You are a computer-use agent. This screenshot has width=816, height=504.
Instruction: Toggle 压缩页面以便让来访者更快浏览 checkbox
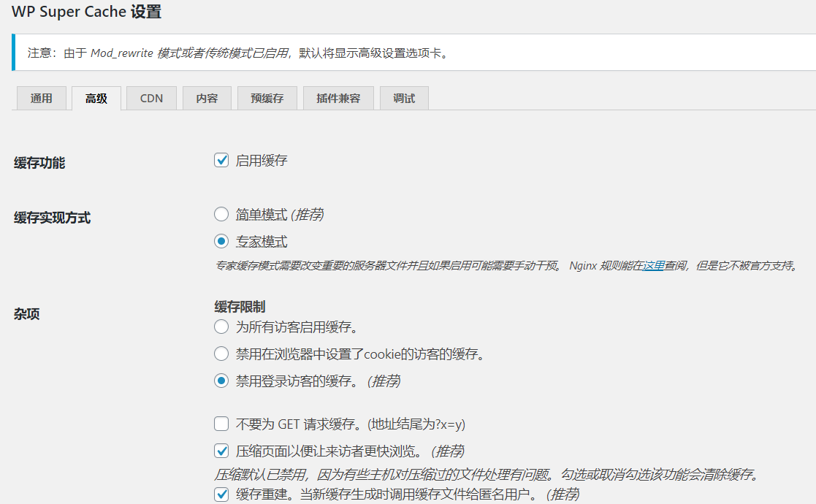(x=221, y=451)
